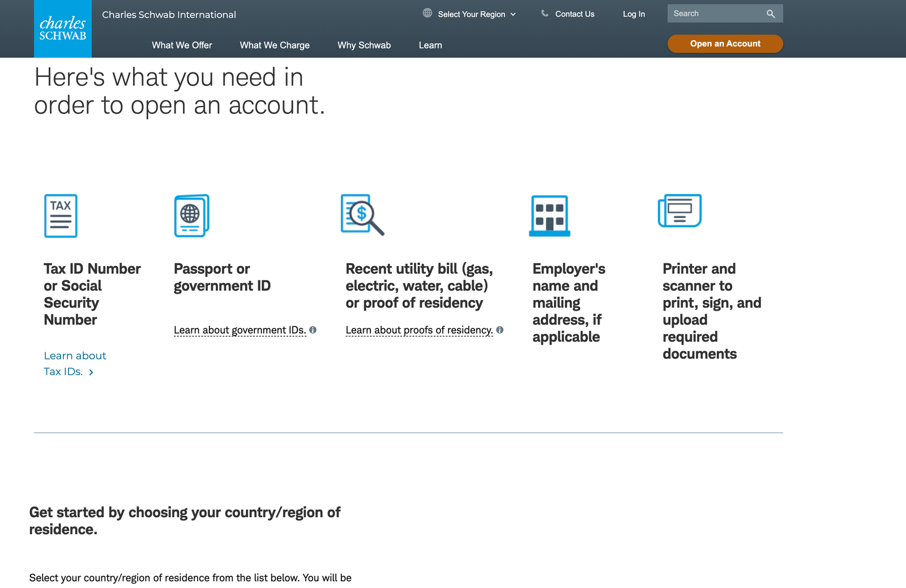Image resolution: width=906 pixels, height=588 pixels.
Task: Click the phone icon near Contact Us
Action: (545, 13)
